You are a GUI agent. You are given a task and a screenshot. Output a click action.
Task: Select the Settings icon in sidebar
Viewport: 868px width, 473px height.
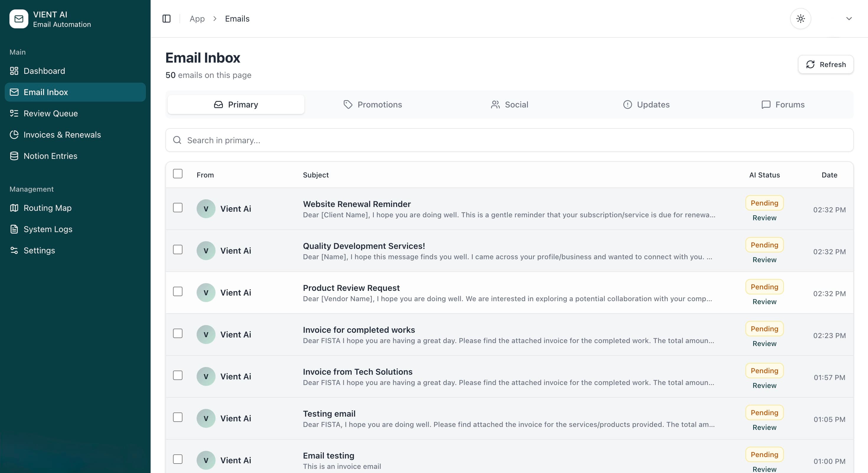pos(14,250)
